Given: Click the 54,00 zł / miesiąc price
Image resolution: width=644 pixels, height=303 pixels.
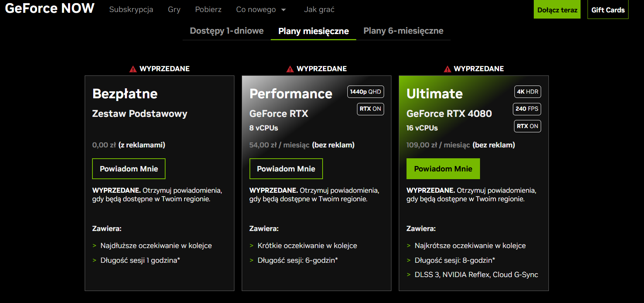Looking at the screenshot, I should pyautogui.click(x=279, y=145).
